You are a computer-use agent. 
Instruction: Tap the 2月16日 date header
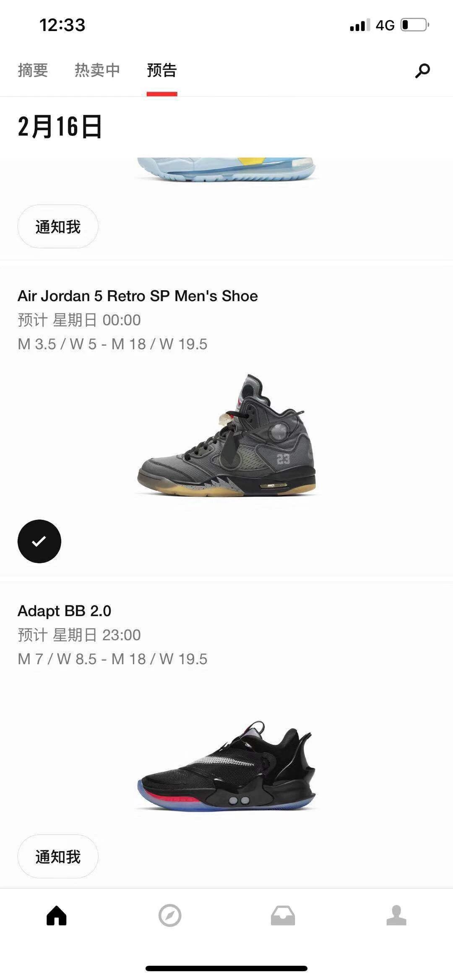[60, 126]
